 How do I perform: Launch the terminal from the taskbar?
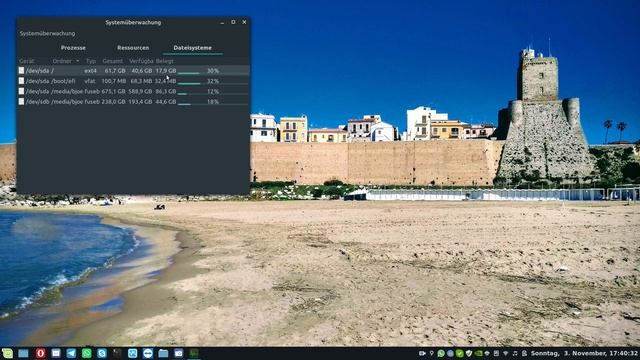coord(117,353)
